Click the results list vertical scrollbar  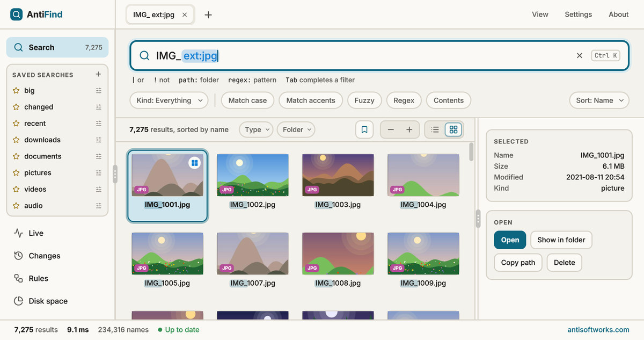pos(471,151)
